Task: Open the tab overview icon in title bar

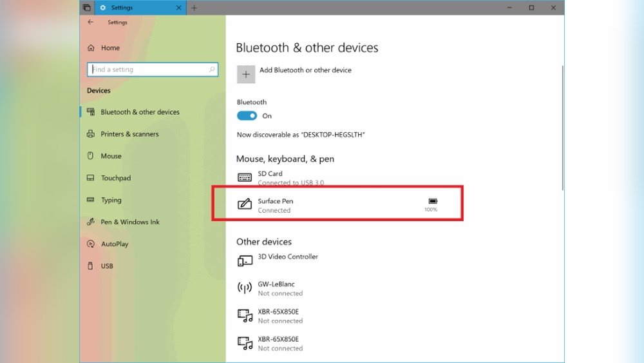Action: tap(87, 7)
